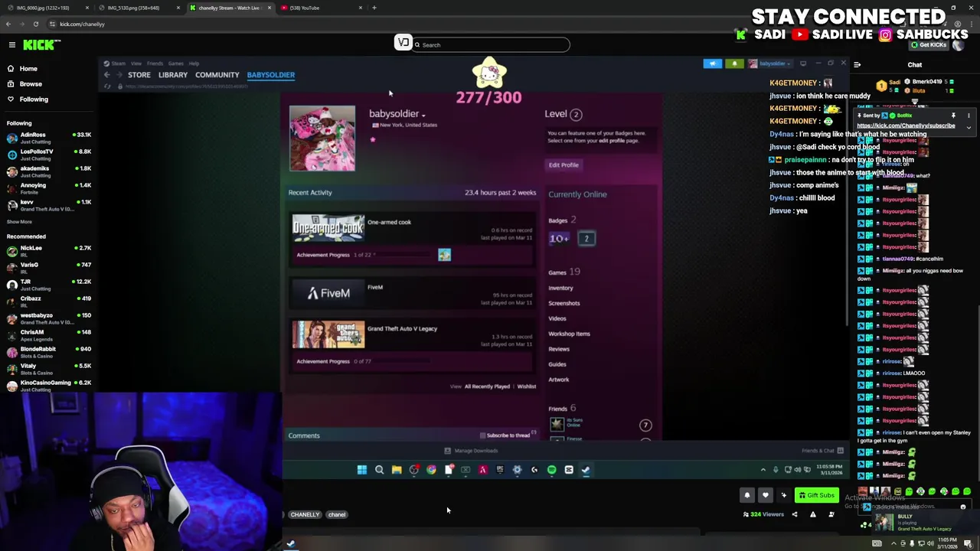Open BABYSOLDIER tab in Steam window
This screenshot has height=551, width=980.
point(271,75)
